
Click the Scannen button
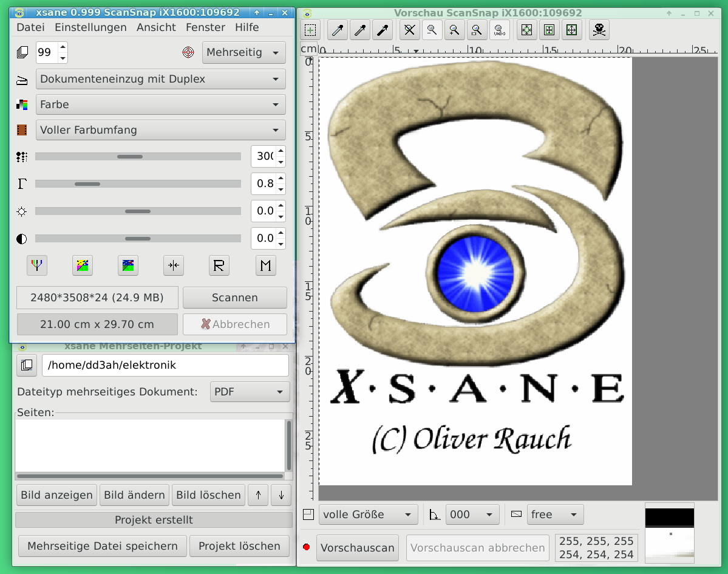pyautogui.click(x=235, y=298)
